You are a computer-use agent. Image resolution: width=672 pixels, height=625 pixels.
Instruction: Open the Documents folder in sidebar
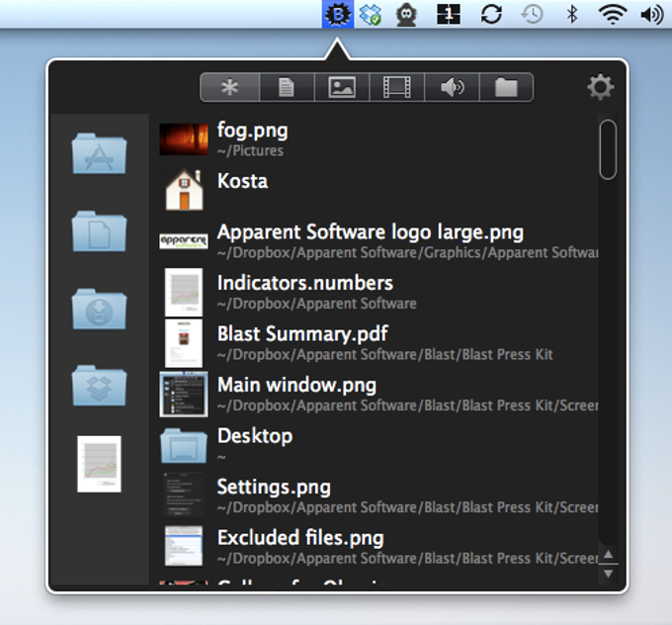point(99,231)
